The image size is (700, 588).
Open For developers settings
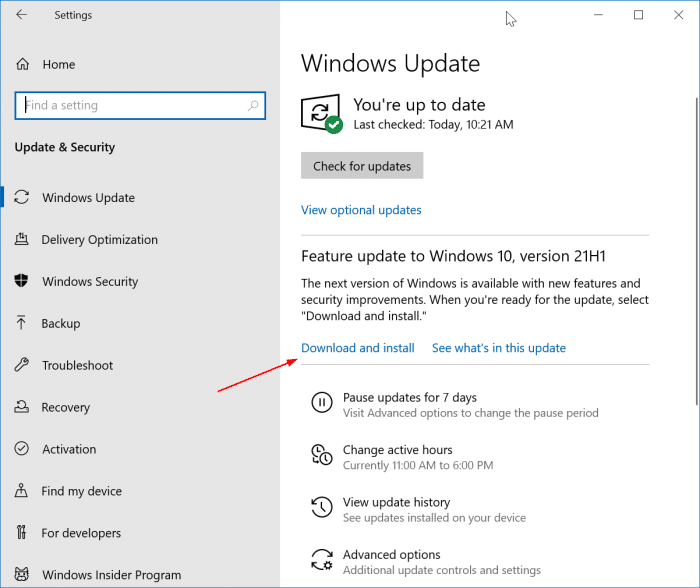pos(81,533)
